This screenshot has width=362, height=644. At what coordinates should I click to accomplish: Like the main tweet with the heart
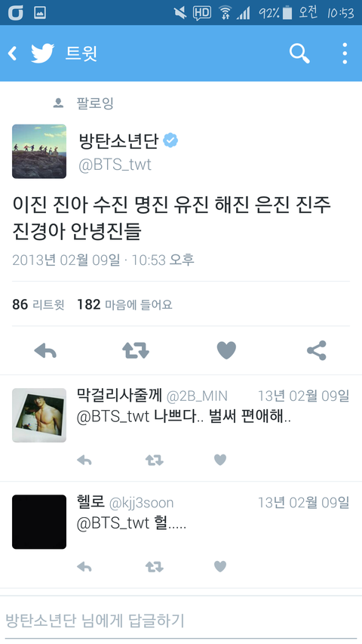[226, 350]
